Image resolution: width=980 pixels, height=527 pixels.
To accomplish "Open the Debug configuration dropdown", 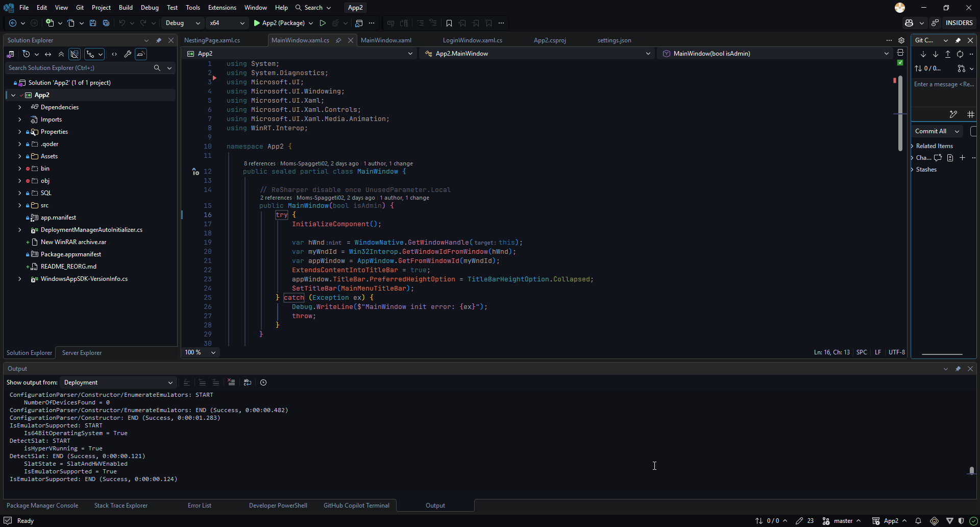I will 182,23.
